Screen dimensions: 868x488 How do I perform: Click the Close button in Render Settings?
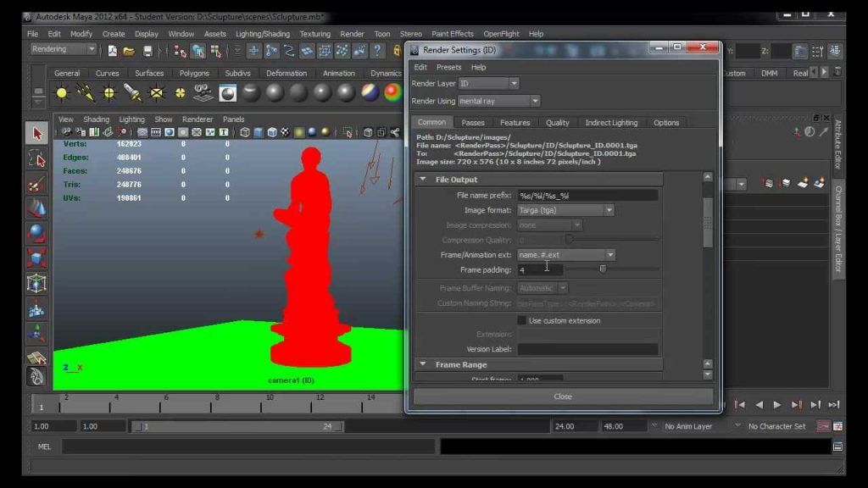tap(563, 396)
